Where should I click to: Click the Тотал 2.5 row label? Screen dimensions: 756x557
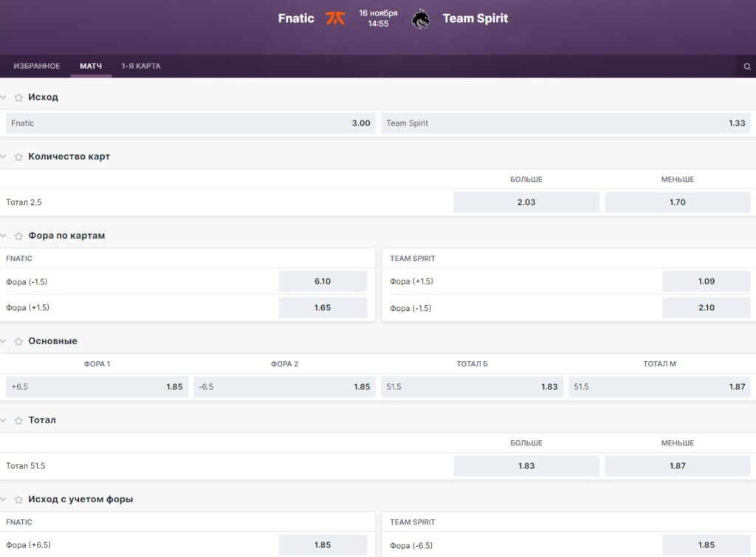point(24,202)
